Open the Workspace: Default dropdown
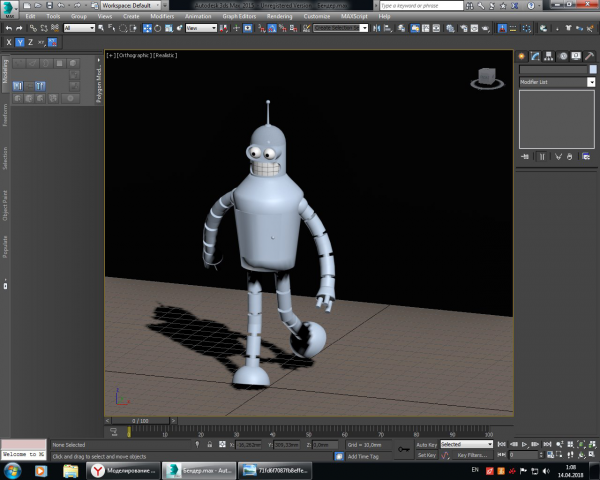The width and height of the screenshot is (600, 480). [x=131, y=5]
